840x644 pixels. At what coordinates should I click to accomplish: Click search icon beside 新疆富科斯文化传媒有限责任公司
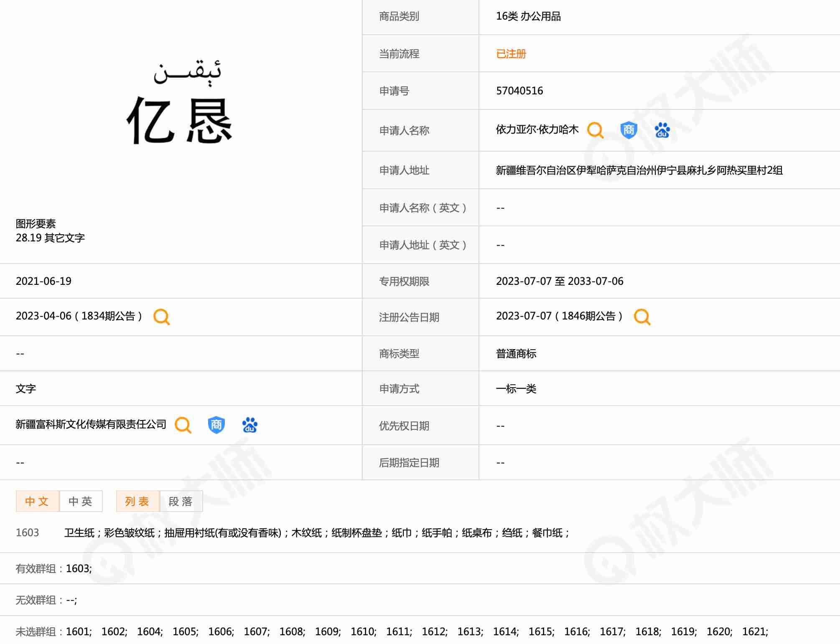coord(183,425)
